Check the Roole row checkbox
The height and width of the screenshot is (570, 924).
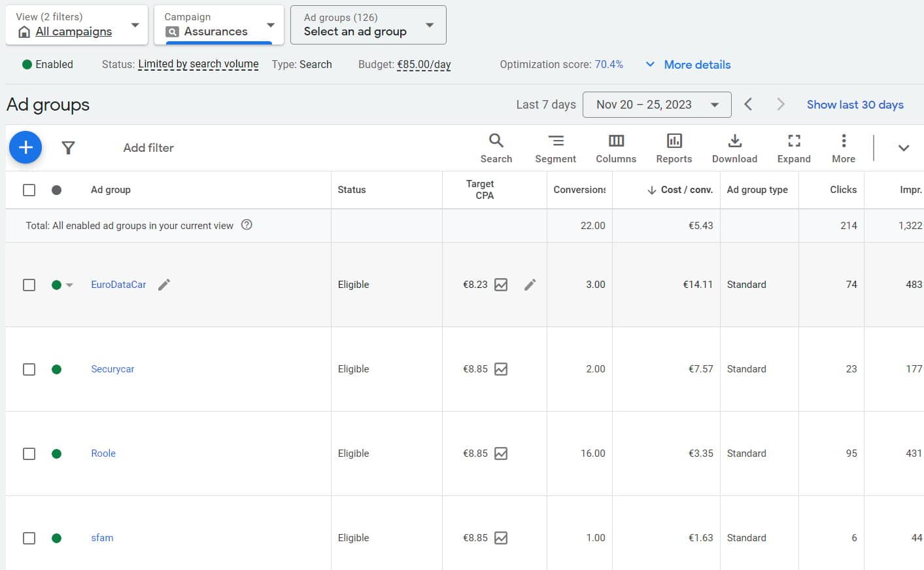[29, 454]
